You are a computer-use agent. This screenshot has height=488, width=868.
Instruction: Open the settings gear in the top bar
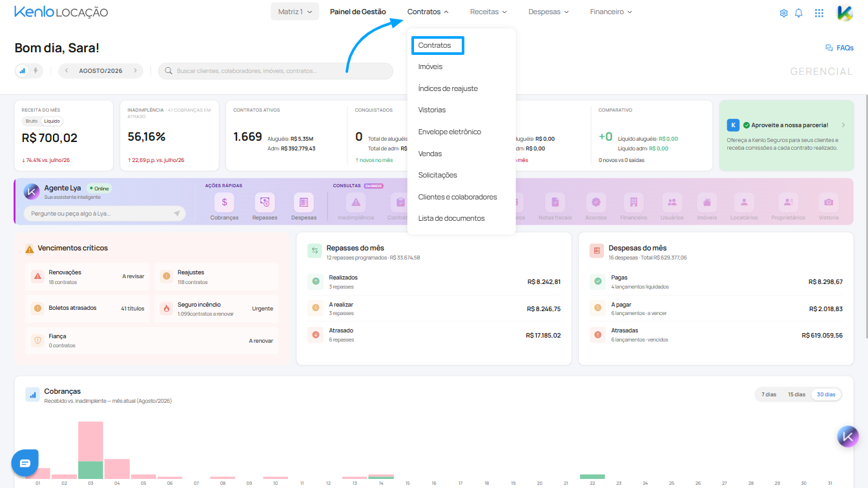[783, 12]
